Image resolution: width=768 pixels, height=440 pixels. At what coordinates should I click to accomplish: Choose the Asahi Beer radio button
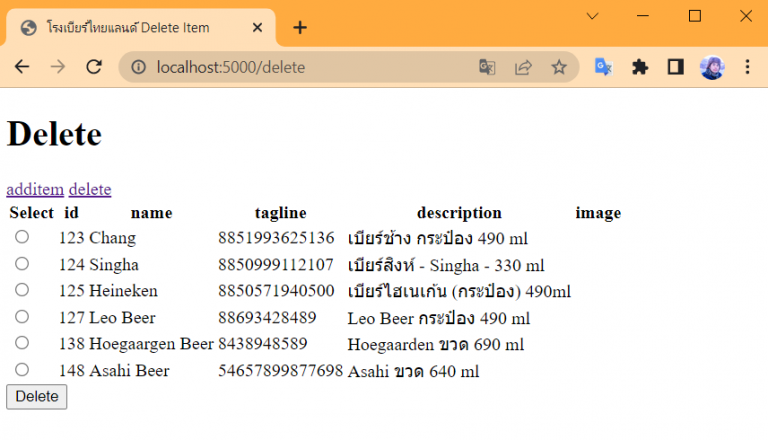tap(22, 370)
